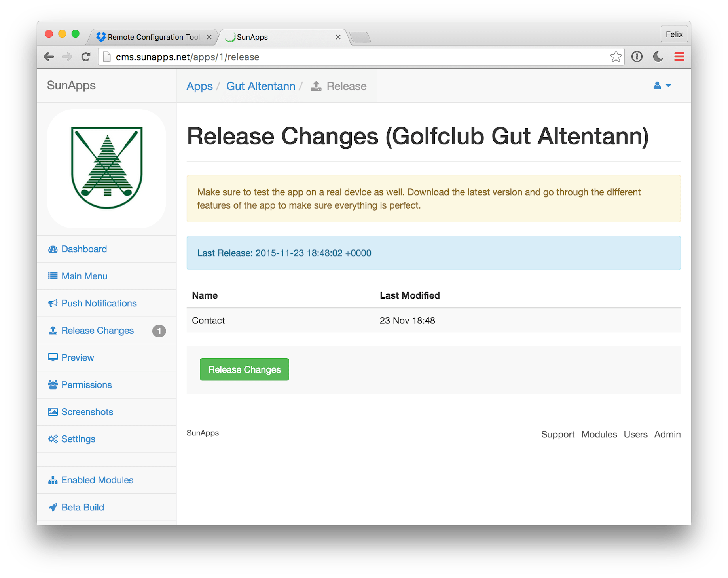Close the Remote Configuration Tool tab
728x578 pixels.
pos(209,37)
